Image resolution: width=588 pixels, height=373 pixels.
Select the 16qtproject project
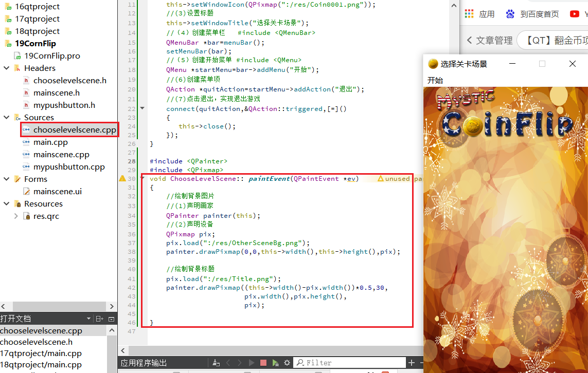(x=37, y=6)
